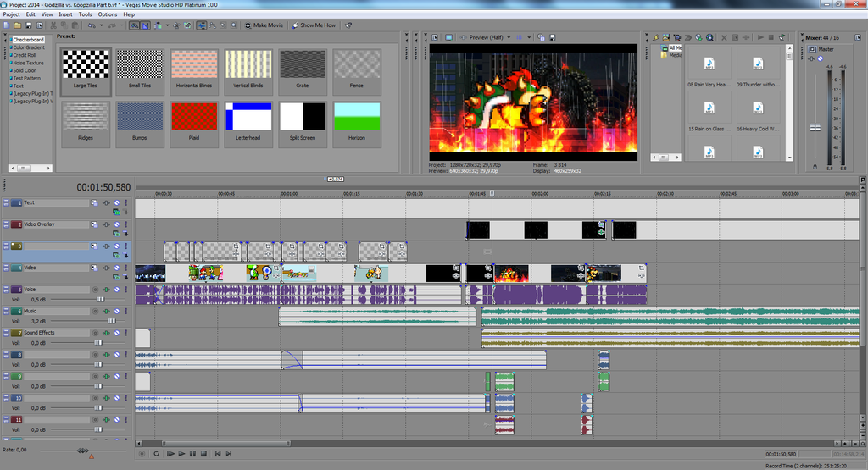Undo the last action
This screenshot has height=470, width=868.
[x=92, y=25]
